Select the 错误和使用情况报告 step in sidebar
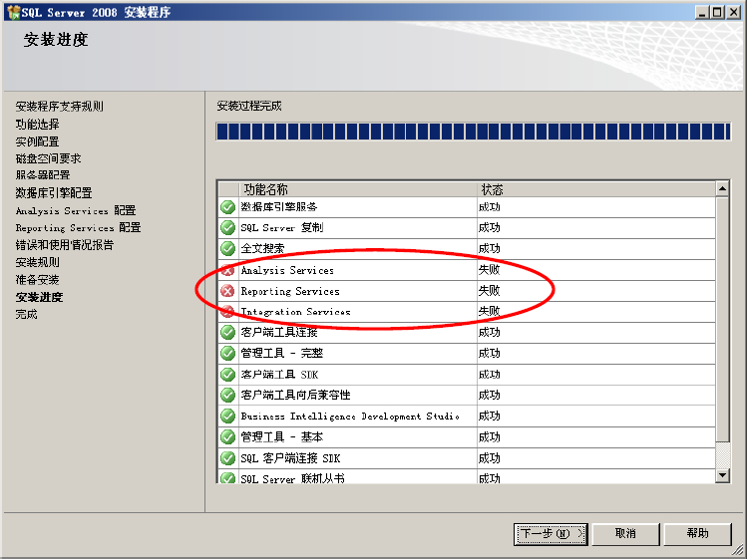The width and height of the screenshot is (747, 560). (65, 245)
